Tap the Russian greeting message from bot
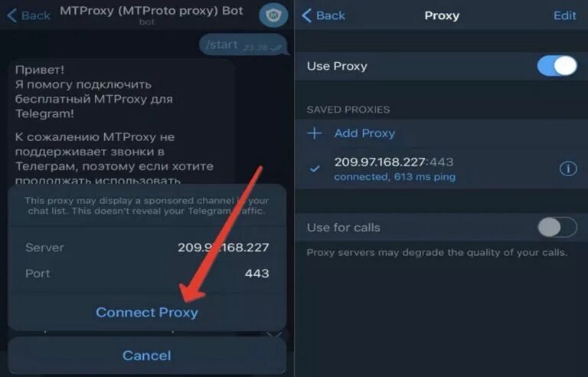 (122, 122)
